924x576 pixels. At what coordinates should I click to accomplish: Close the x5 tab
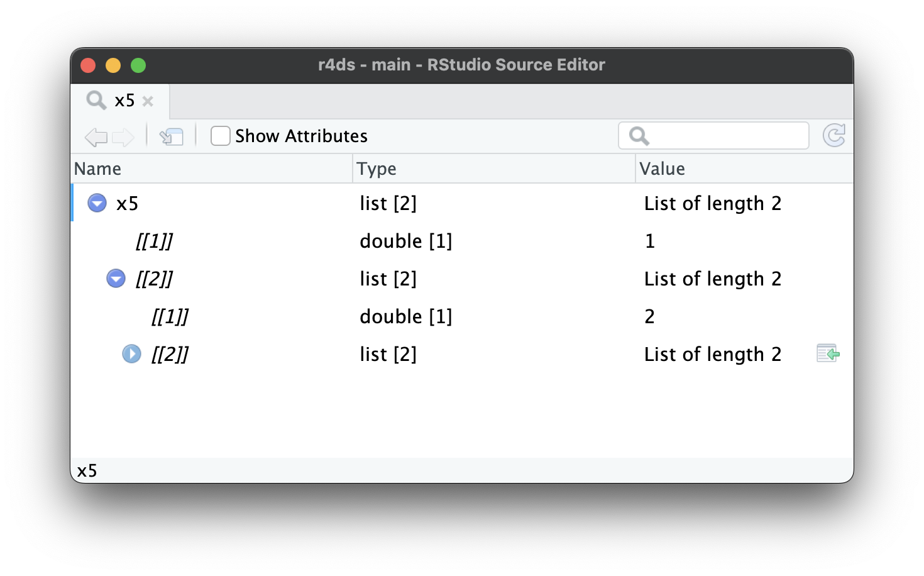click(148, 101)
